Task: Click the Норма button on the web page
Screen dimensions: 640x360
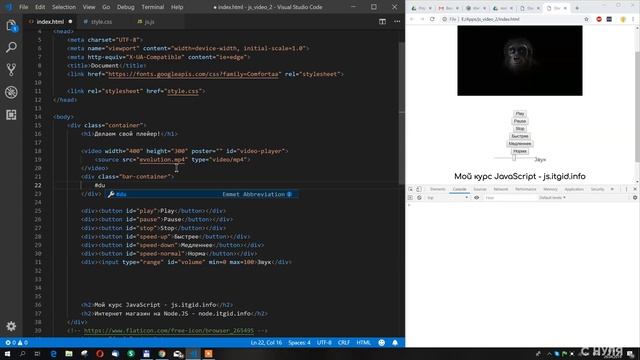Action: click(x=520, y=151)
